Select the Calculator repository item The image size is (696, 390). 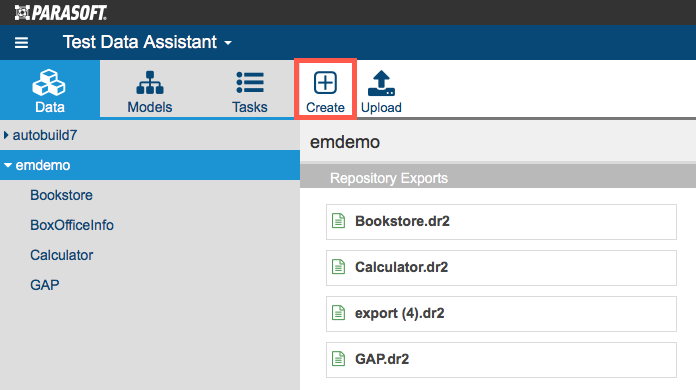click(62, 255)
